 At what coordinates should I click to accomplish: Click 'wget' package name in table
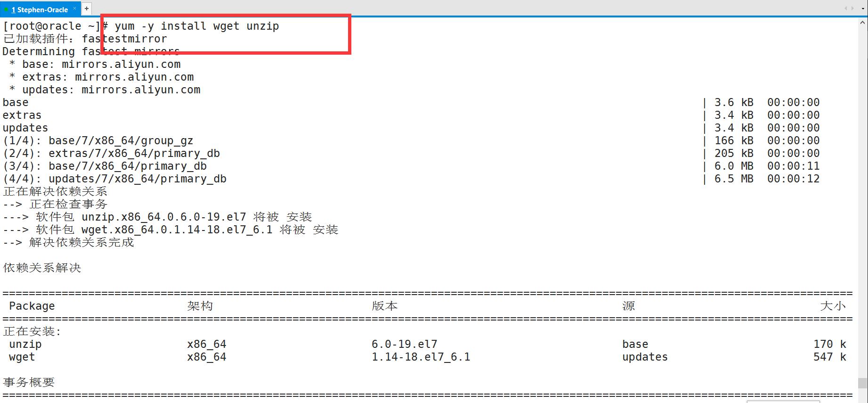click(22, 357)
